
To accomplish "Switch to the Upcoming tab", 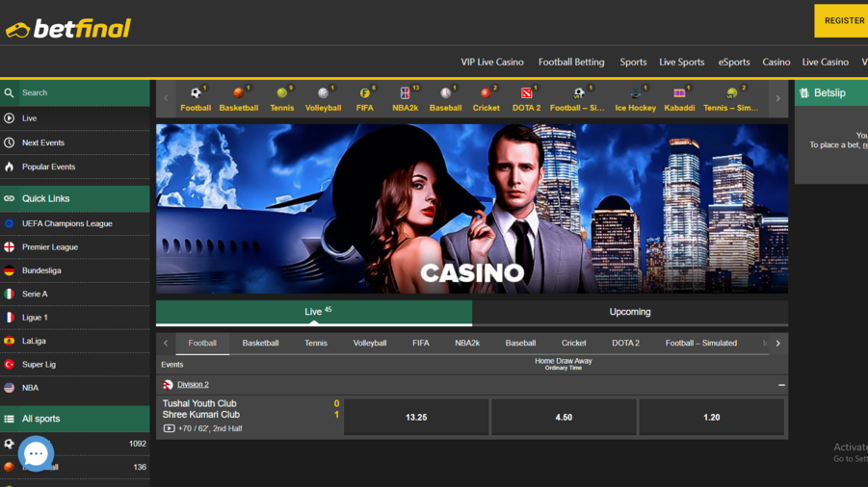I will 629,312.
